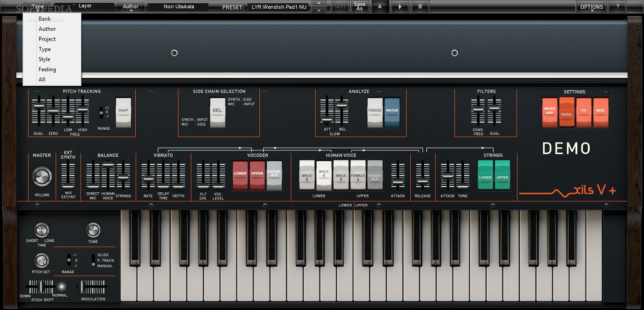Click the VOC. LEVEL slider

click(x=218, y=176)
